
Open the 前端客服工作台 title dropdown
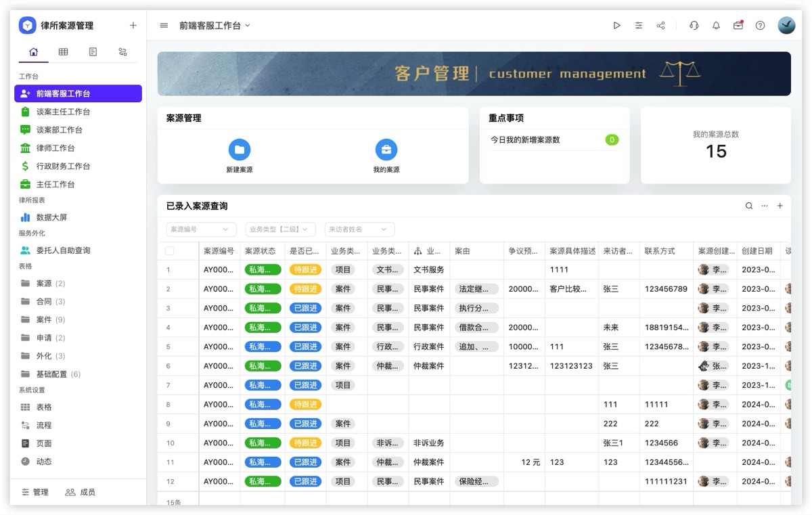point(215,26)
